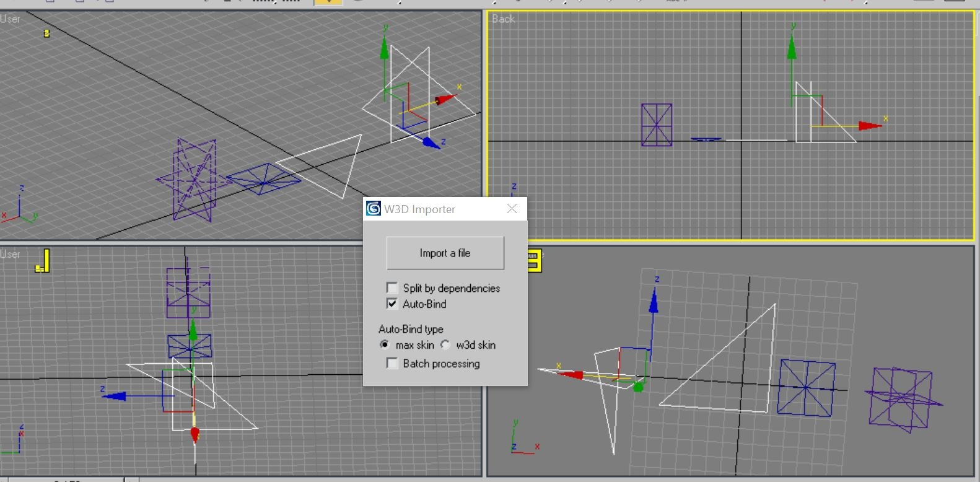Click the W3D Importer title text
Screen dimensions: 980x482
click(419, 209)
